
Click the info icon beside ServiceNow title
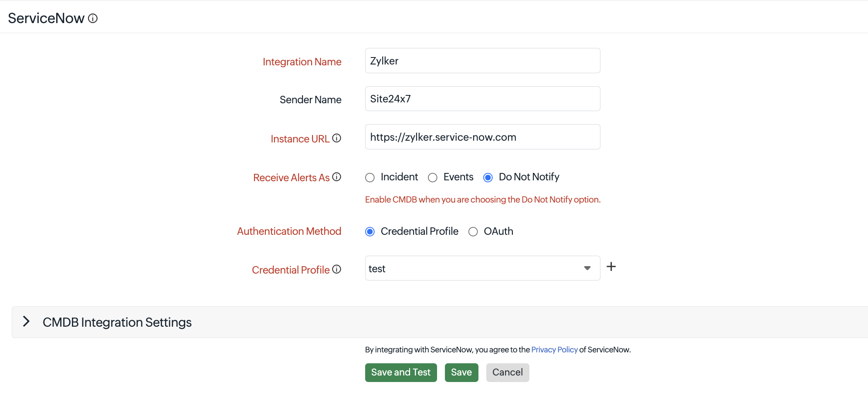93,18
